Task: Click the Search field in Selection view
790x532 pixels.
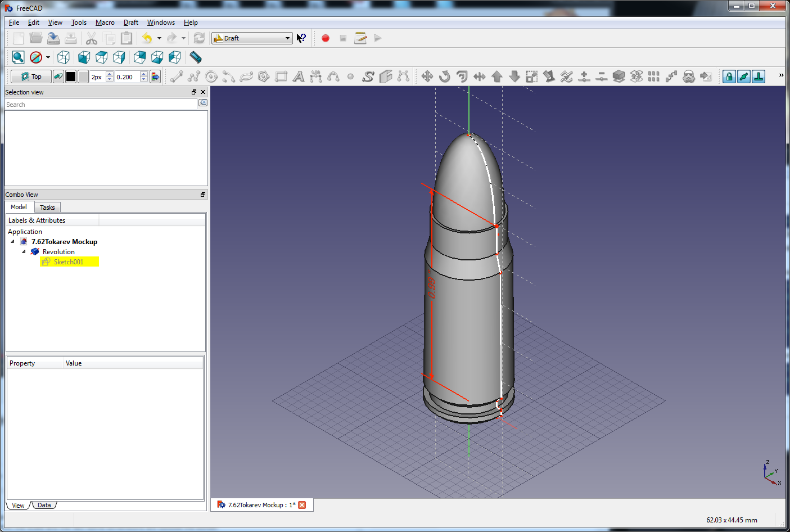Action: [101, 105]
